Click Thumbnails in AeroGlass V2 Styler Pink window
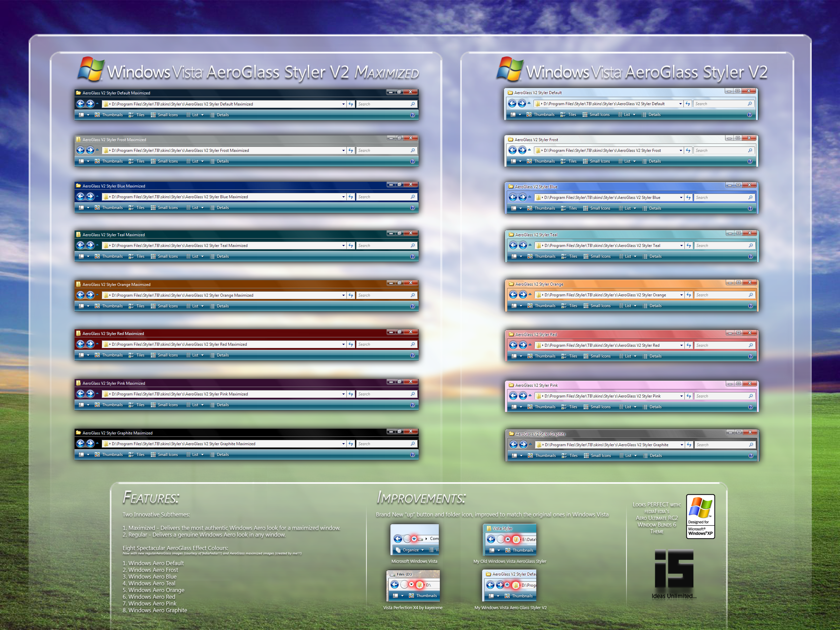Image resolution: width=840 pixels, height=630 pixels. point(542,407)
